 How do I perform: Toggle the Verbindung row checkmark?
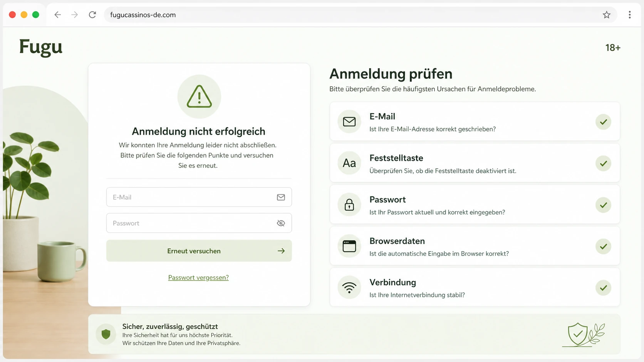(x=603, y=288)
